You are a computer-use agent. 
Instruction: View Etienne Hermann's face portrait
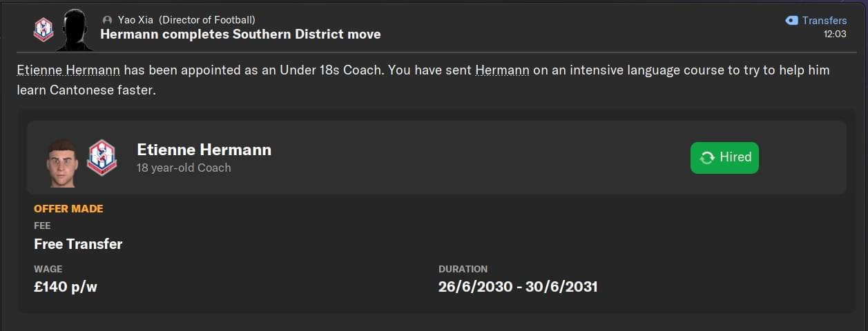(63, 163)
